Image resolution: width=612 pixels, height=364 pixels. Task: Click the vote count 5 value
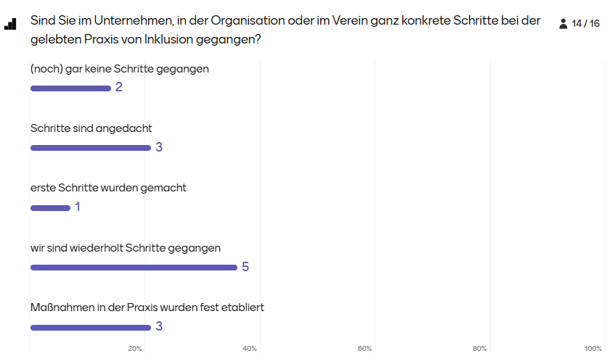[245, 267]
